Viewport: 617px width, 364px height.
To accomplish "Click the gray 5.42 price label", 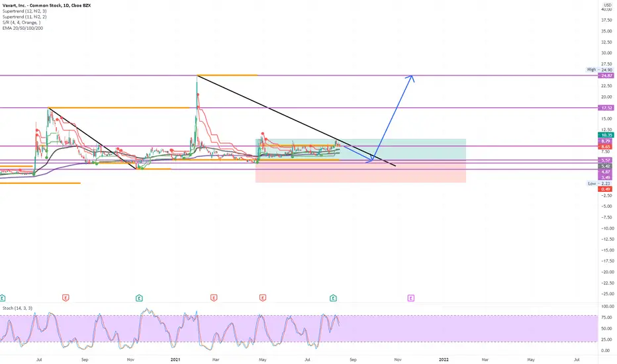I will point(605,166).
